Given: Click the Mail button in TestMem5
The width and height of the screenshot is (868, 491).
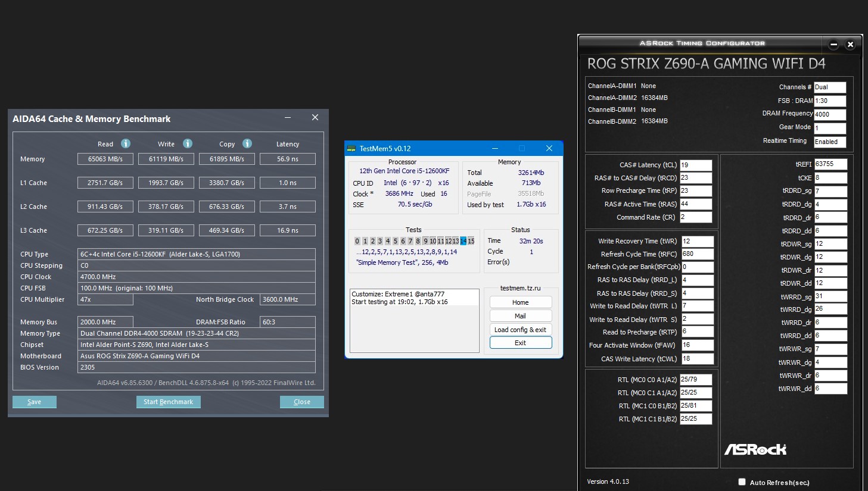Looking at the screenshot, I should coord(521,316).
